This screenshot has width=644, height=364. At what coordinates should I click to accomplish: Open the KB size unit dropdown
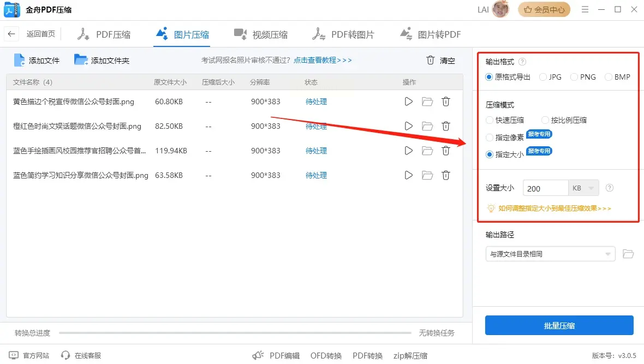[x=583, y=188]
